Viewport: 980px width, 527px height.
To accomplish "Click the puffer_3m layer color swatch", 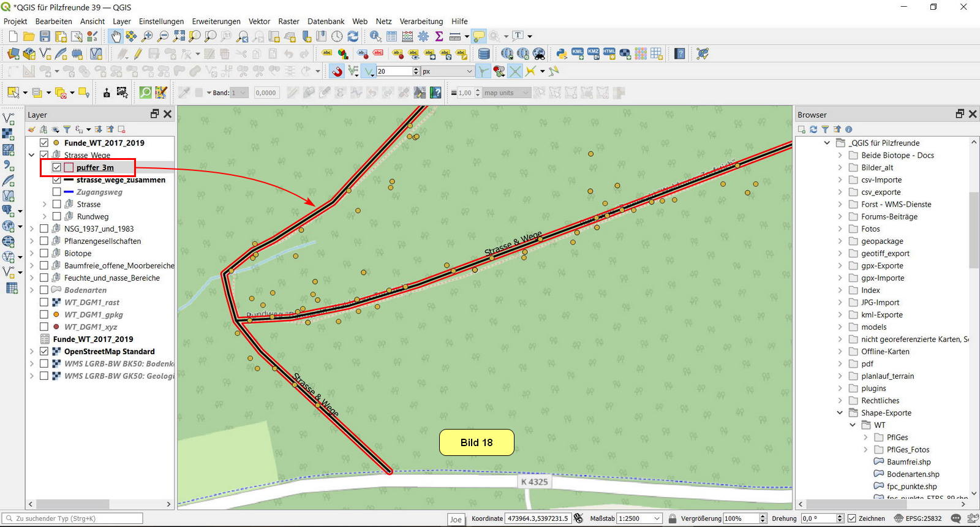I will 69,167.
